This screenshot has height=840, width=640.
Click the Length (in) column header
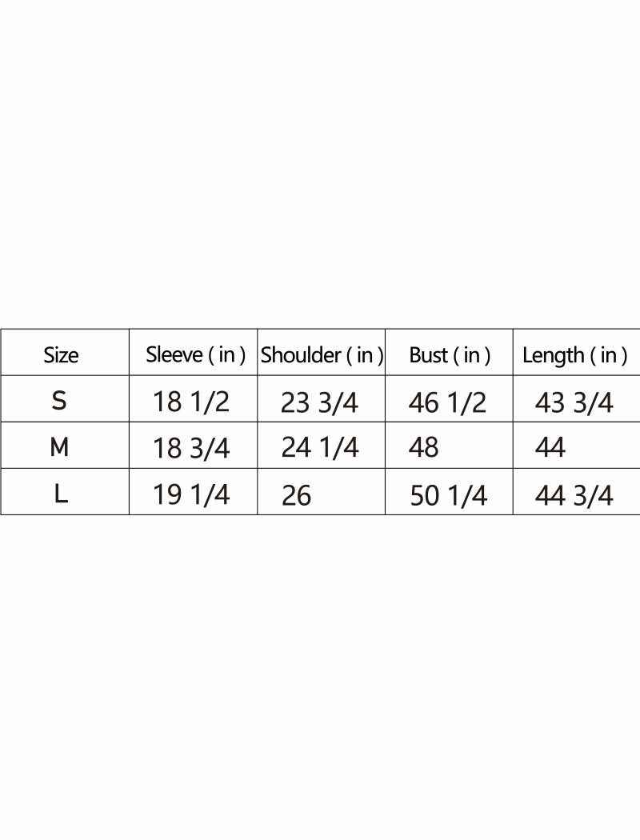click(x=574, y=355)
